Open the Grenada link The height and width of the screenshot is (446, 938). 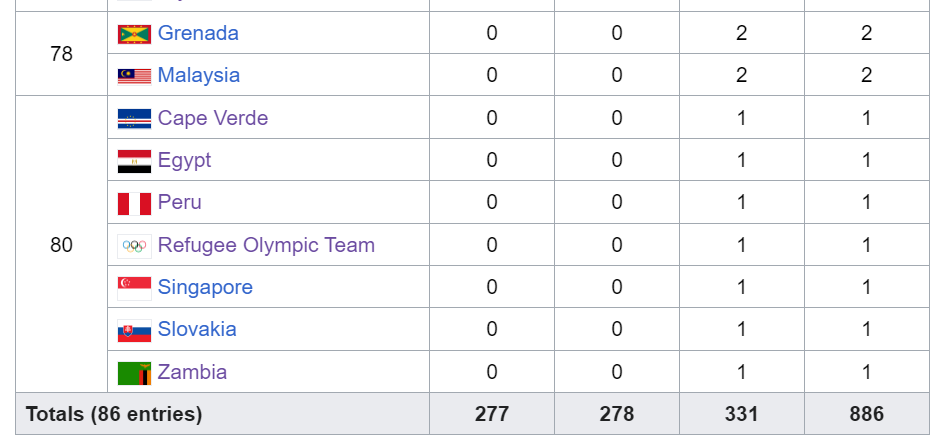[198, 33]
